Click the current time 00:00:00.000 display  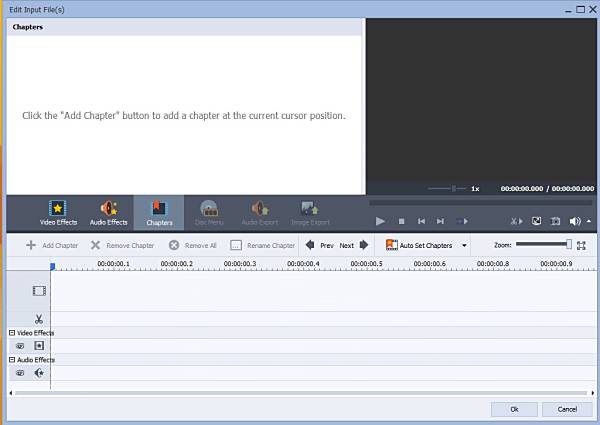click(x=522, y=188)
